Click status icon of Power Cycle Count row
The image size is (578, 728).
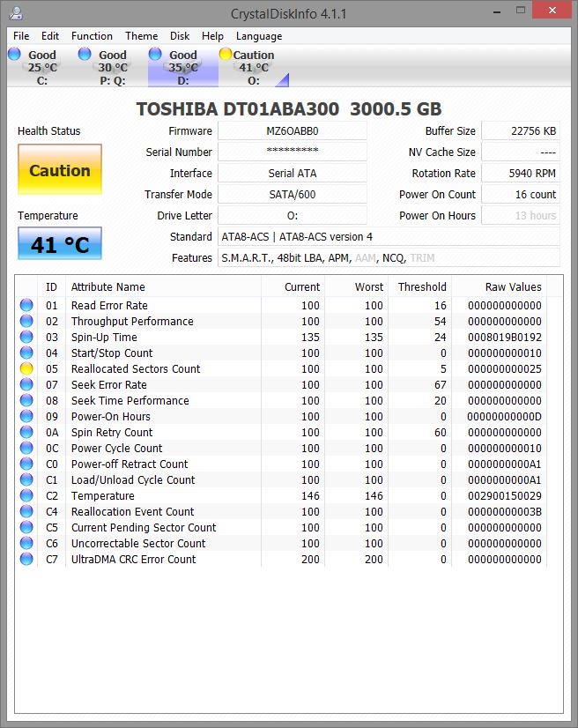[26, 448]
